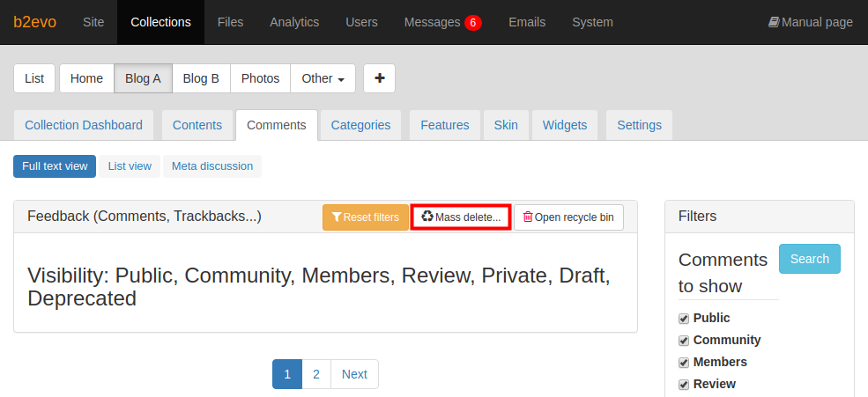Go to the Emails section

click(527, 22)
